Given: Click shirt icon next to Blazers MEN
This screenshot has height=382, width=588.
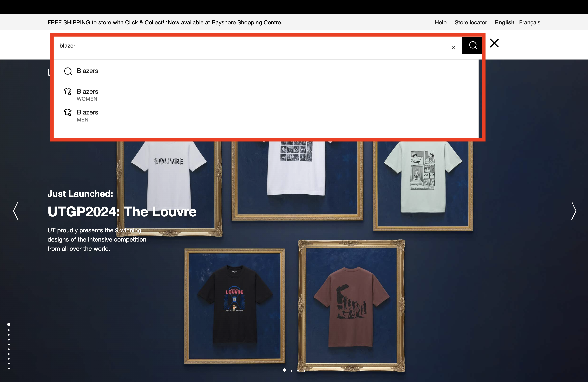Looking at the screenshot, I should click(x=68, y=112).
